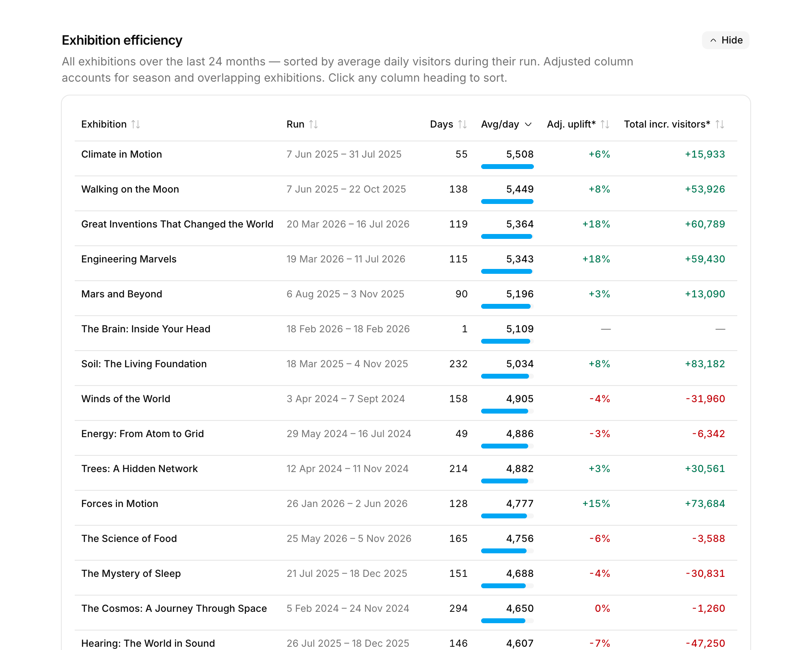The height and width of the screenshot is (650, 812).
Task: Click run dates 3 Apr 2024 – 7 Sept 2024
Action: pyautogui.click(x=346, y=399)
